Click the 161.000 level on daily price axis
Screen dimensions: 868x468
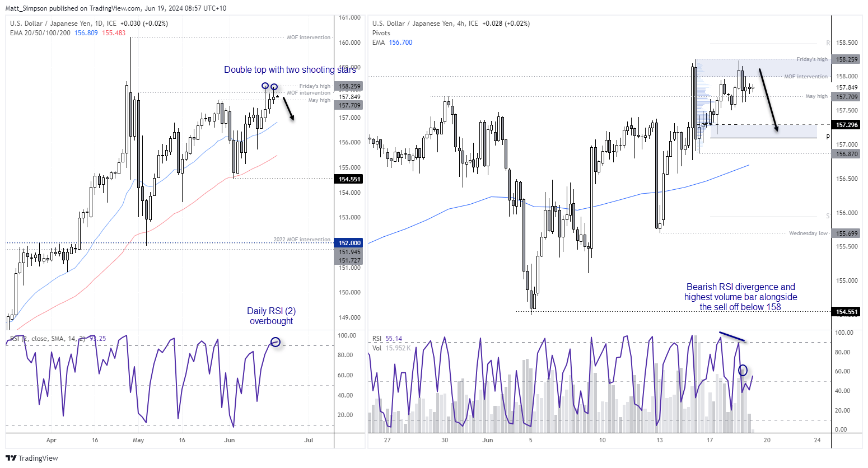coord(349,17)
